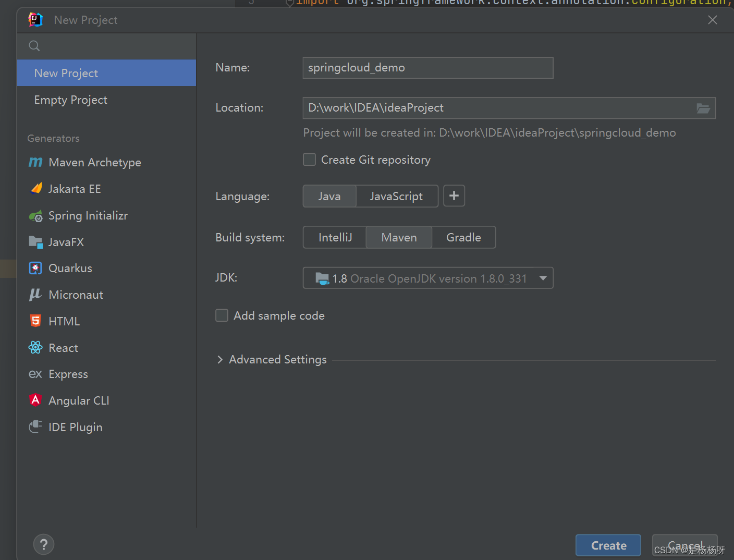734x560 pixels.
Task: Select Java as the language
Action: tap(329, 196)
